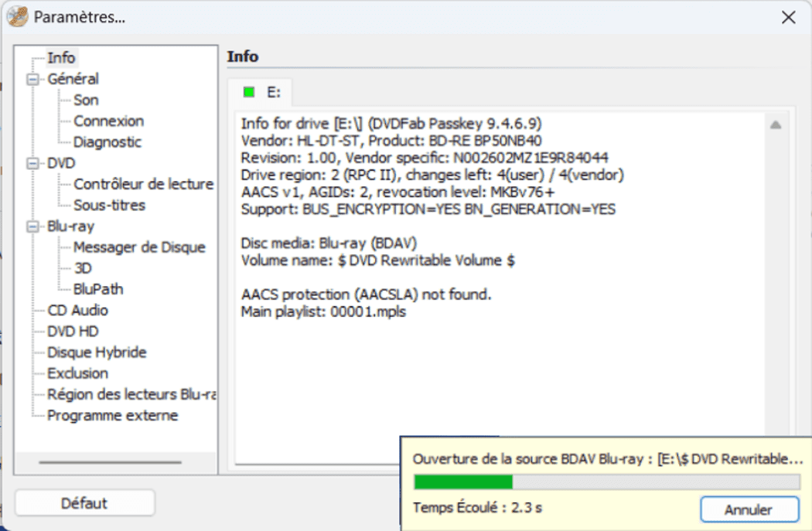Screen dimensions: 812x531
Task: Open the Sous-titres settings page
Action: pyautogui.click(x=109, y=205)
